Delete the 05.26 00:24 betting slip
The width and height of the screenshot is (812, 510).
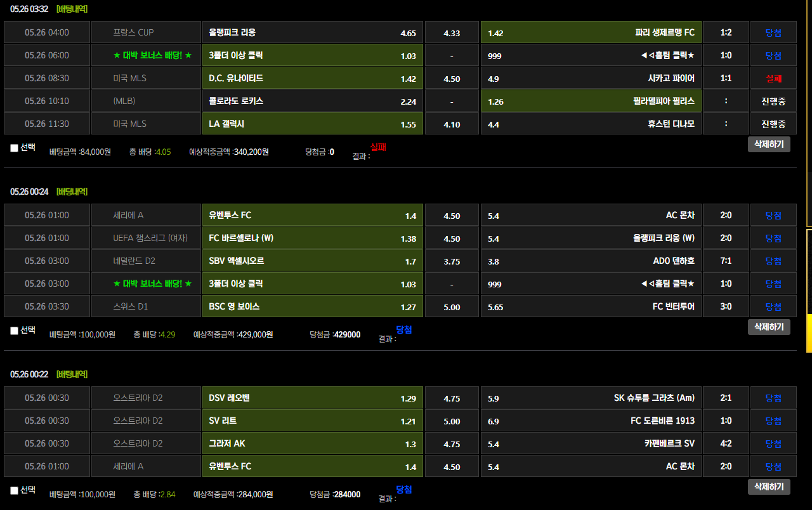click(x=769, y=327)
